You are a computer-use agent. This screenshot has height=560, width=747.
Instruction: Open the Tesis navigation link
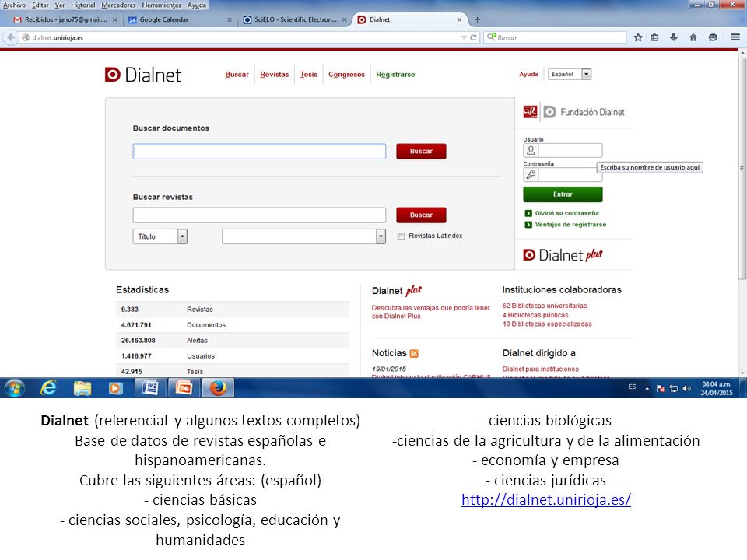309,75
